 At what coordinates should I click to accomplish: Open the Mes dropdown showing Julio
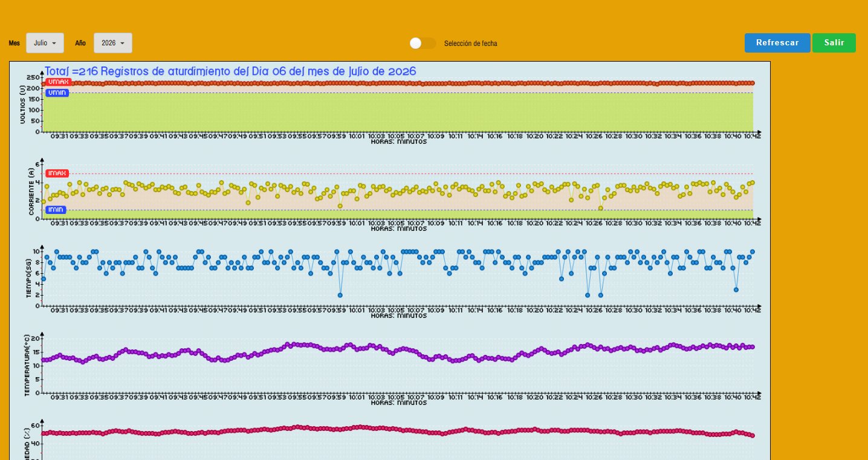pos(45,43)
